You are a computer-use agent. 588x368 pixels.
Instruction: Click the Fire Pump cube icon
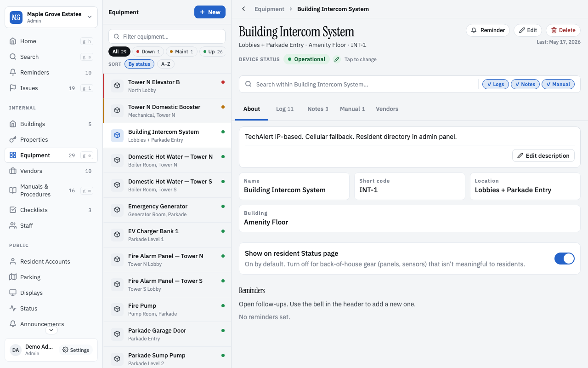click(117, 309)
